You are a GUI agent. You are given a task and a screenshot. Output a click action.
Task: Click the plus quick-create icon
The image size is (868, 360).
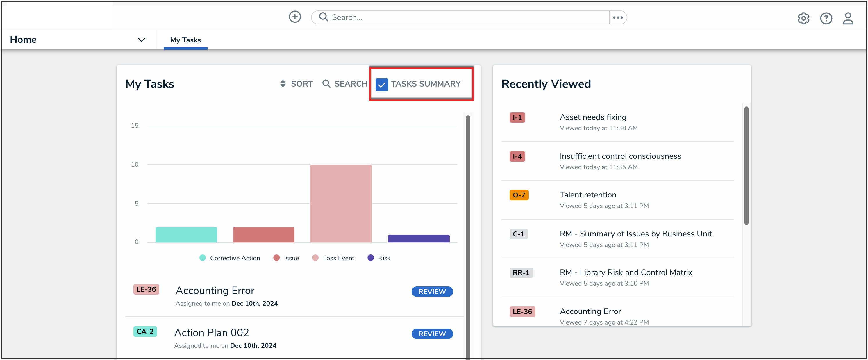coord(294,17)
